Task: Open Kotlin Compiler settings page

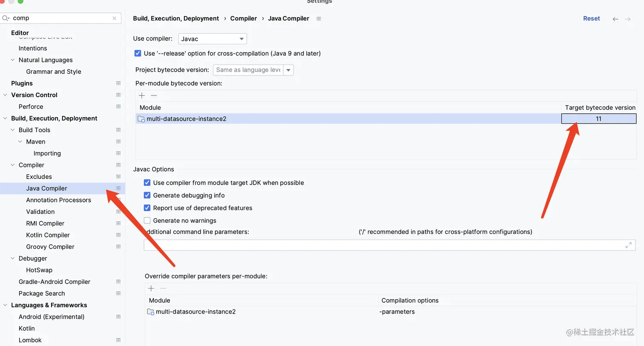Action: [x=48, y=235]
